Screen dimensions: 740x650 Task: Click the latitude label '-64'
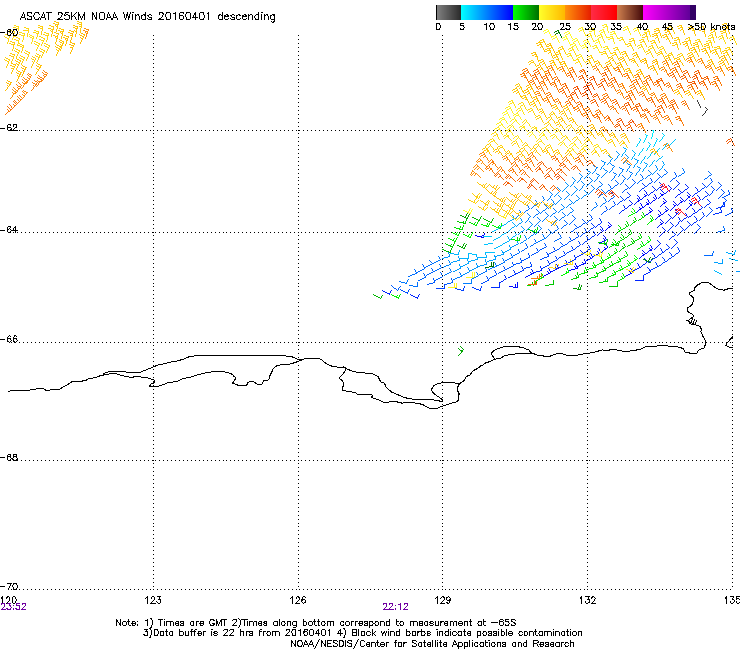[10, 230]
